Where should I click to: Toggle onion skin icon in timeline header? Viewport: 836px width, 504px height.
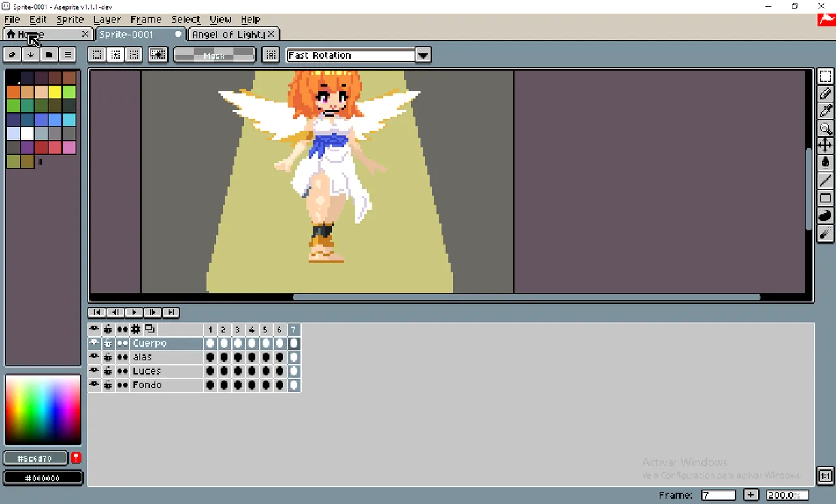[x=150, y=329]
